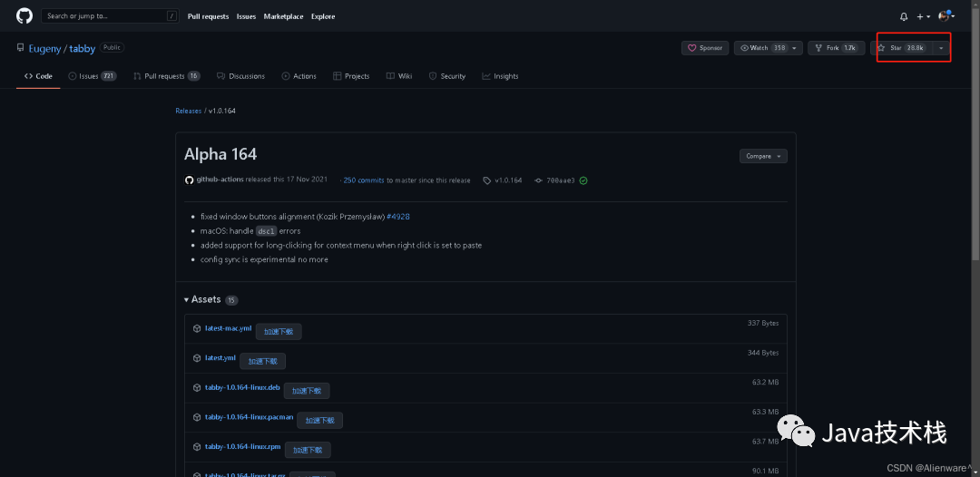This screenshot has width=980, height=477.
Task: Open the Discussions tab
Action: [240, 76]
